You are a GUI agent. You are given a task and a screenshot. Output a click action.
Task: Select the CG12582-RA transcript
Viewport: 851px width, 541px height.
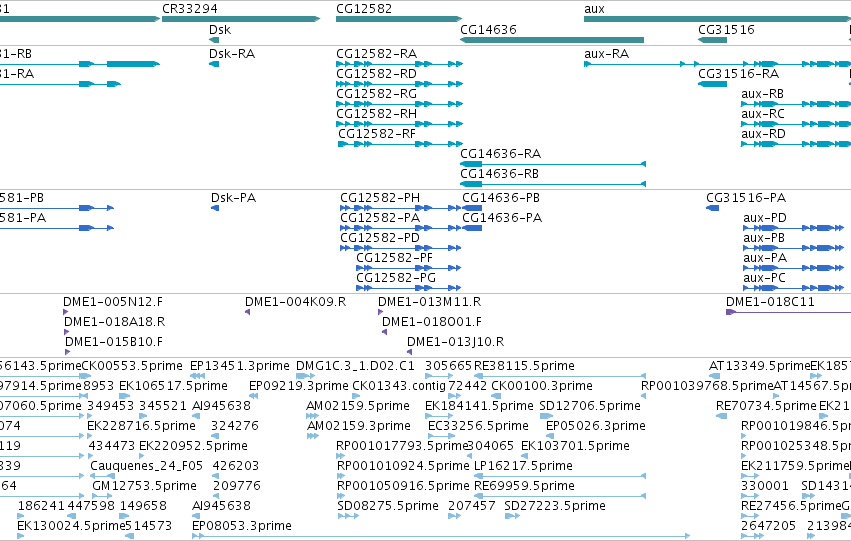click(x=399, y=64)
